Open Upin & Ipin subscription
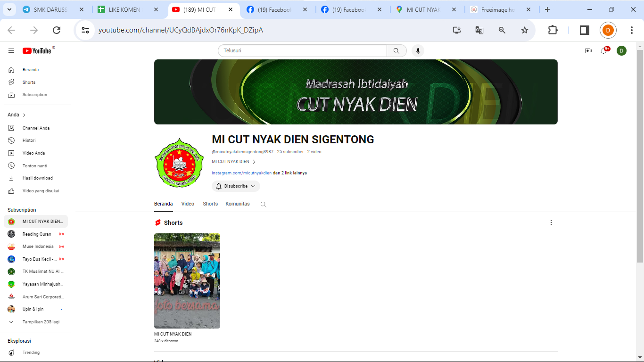This screenshot has width=644, height=362. point(36,309)
